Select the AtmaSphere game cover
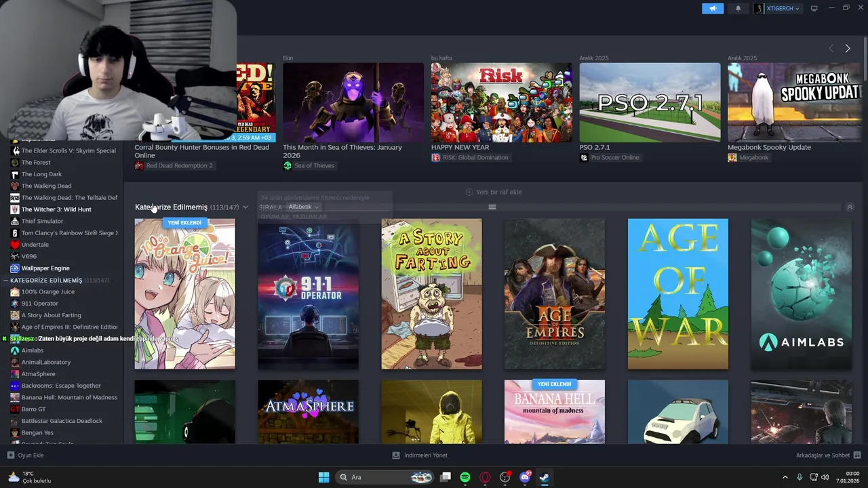The image size is (868, 488). click(309, 412)
